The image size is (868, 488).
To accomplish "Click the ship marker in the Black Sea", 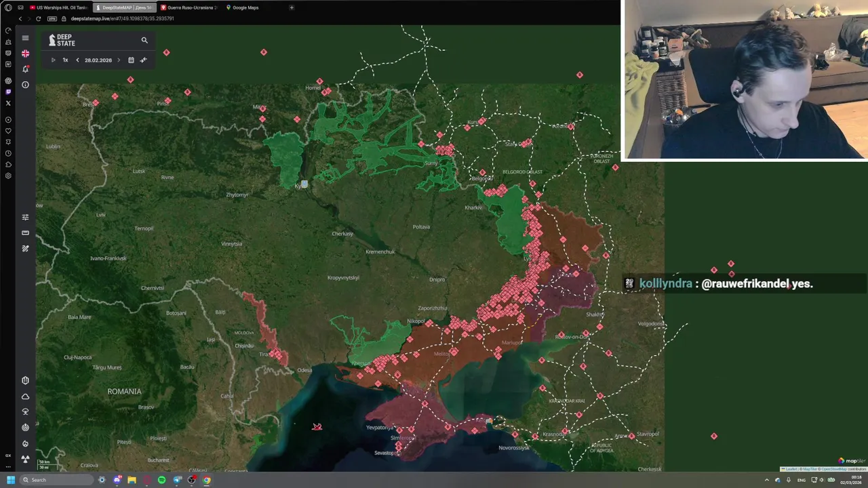I will click(x=317, y=426).
